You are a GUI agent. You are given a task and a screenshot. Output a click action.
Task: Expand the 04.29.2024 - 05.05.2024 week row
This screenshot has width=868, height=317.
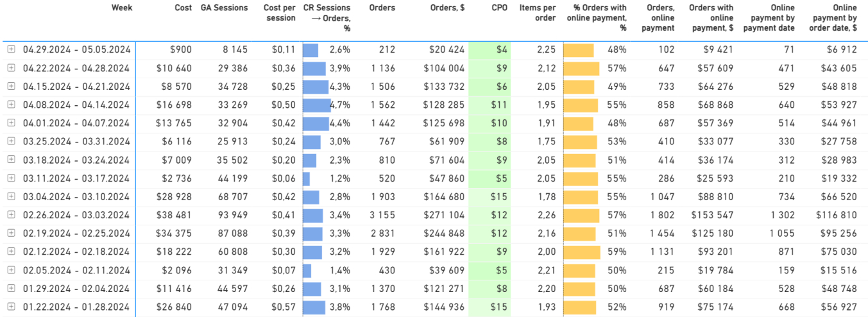point(11,49)
